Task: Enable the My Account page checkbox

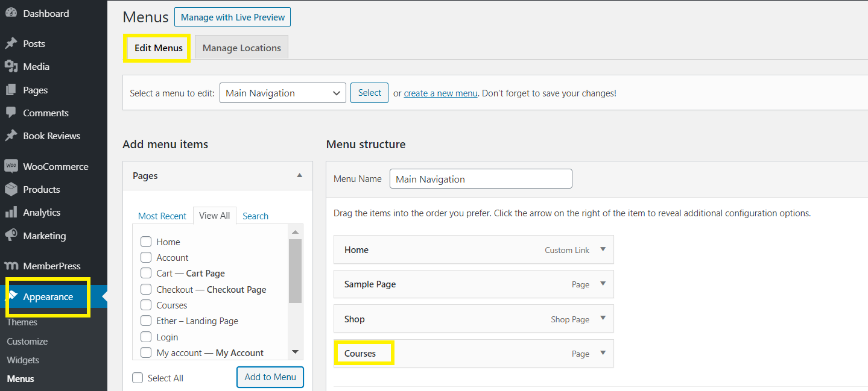Action: 146,352
